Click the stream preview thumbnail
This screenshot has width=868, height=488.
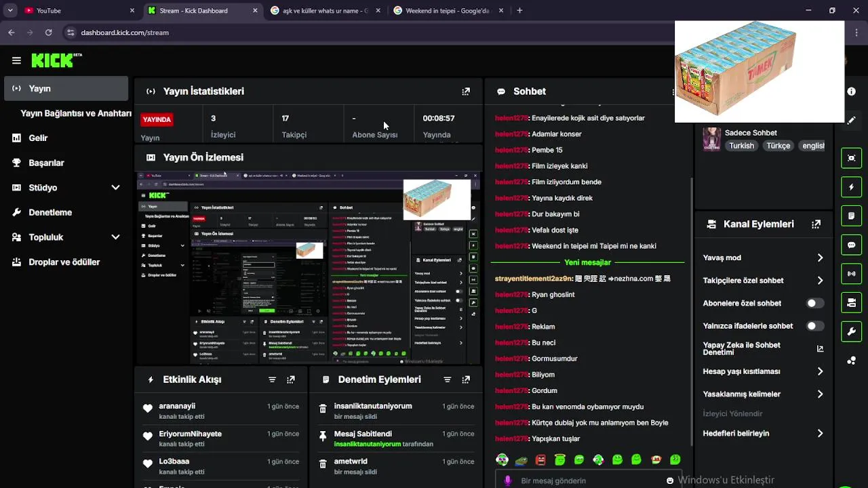pos(309,268)
